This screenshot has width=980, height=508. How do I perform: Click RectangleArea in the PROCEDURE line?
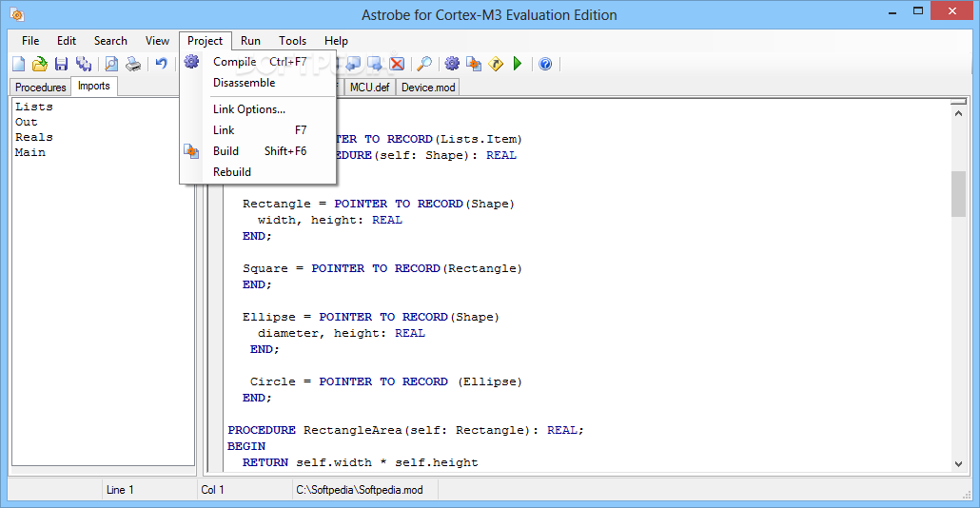click(353, 431)
